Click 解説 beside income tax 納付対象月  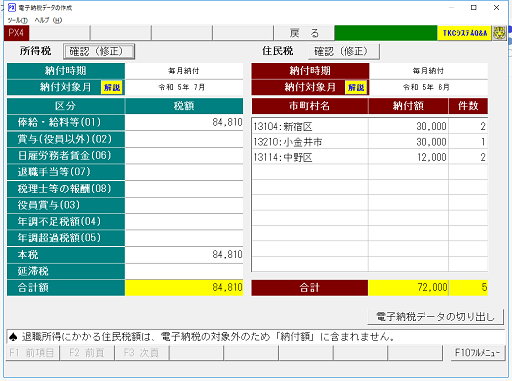112,88
